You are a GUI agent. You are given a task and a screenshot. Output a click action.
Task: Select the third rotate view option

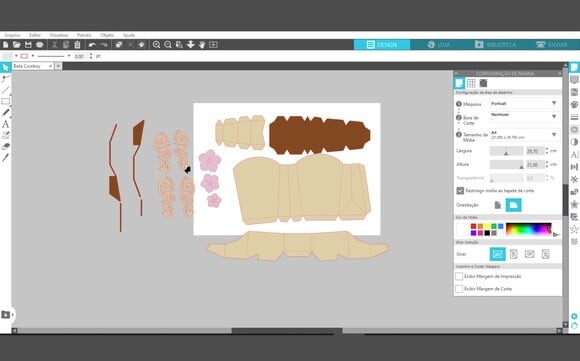(x=529, y=254)
